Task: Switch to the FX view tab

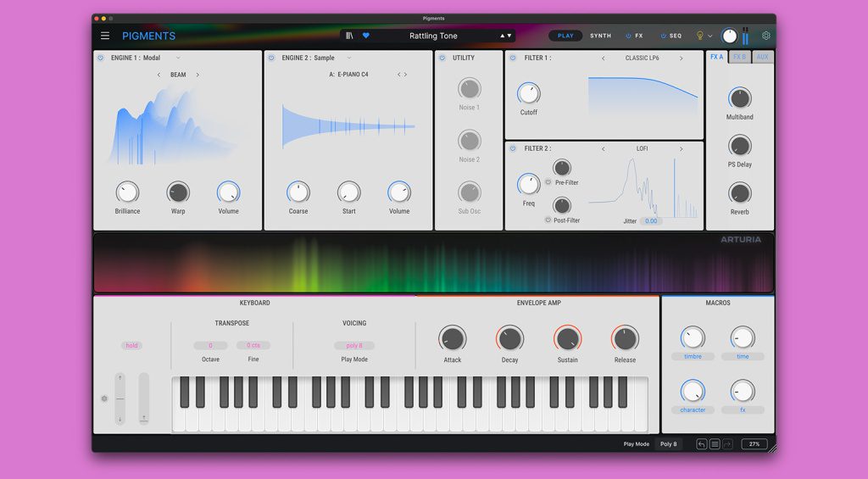Action: [x=639, y=36]
